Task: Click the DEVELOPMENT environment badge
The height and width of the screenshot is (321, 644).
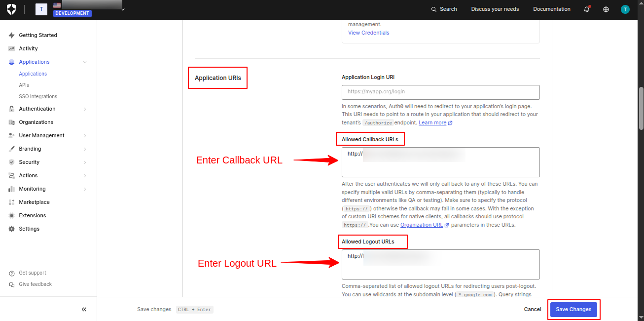Action: [72, 13]
